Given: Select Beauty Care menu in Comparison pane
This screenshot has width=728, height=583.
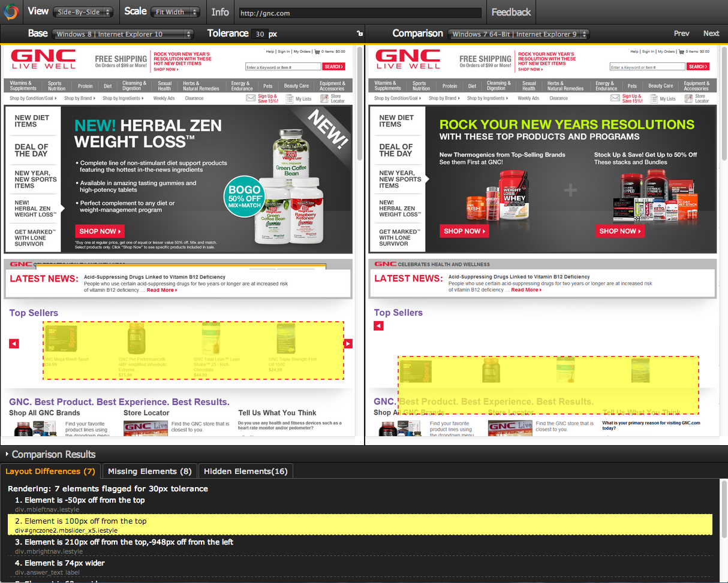Looking at the screenshot, I should 661,86.
